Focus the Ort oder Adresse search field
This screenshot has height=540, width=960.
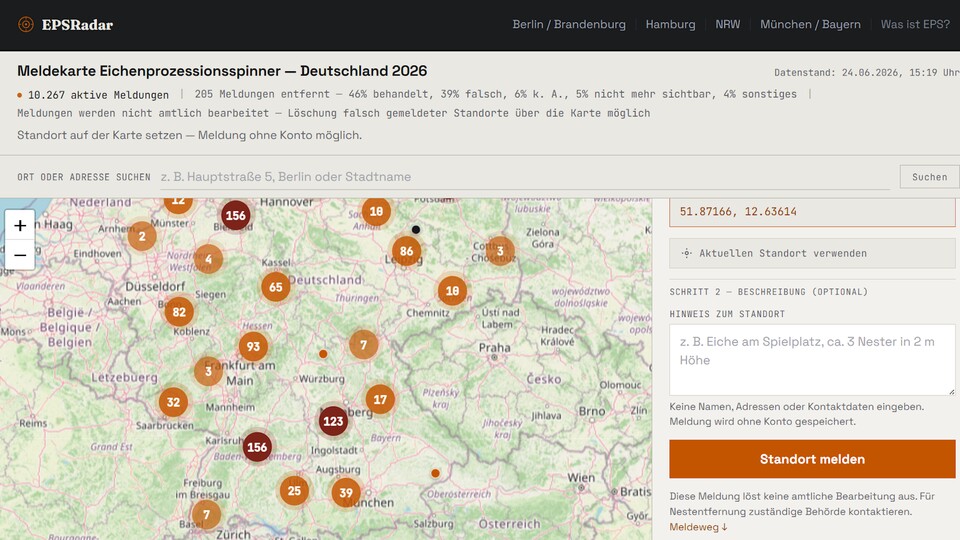[525, 177]
